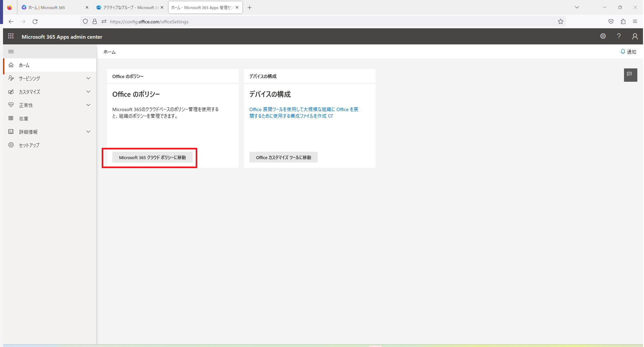Open セットアップ in the sidebar

[29, 145]
